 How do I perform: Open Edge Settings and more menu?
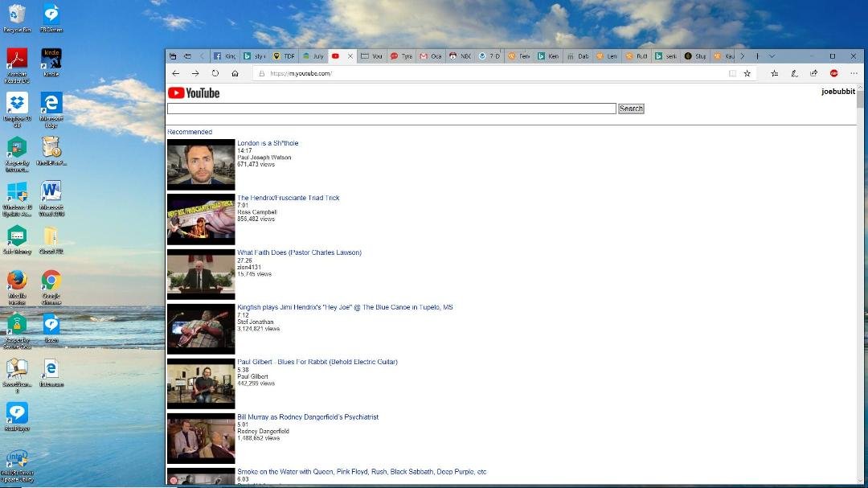click(x=854, y=73)
